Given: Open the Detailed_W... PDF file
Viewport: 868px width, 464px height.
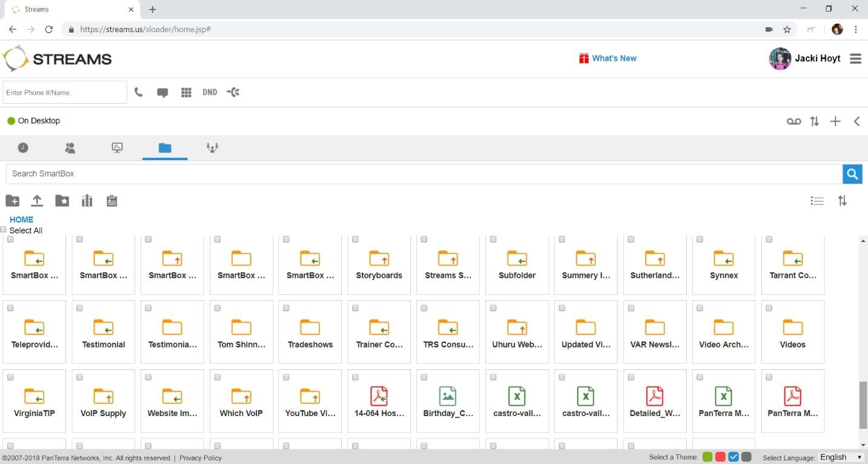Looking at the screenshot, I should 655,397.
